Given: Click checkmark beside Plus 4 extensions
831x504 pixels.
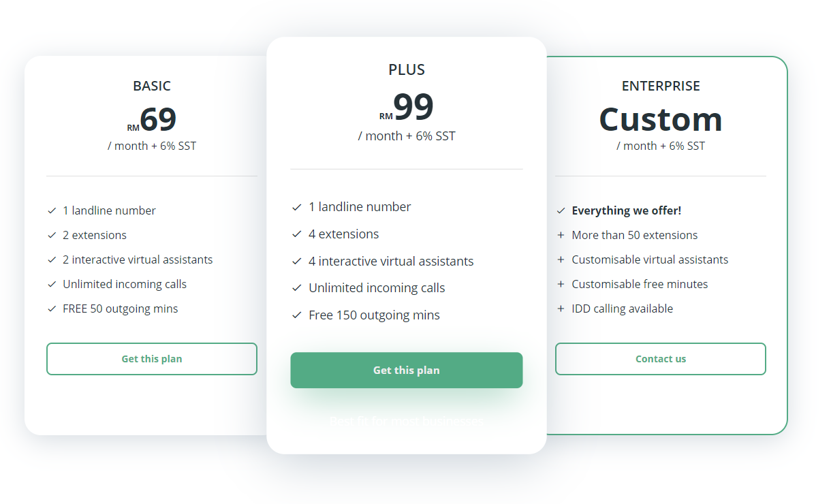Looking at the screenshot, I should (x=297, y=234).
